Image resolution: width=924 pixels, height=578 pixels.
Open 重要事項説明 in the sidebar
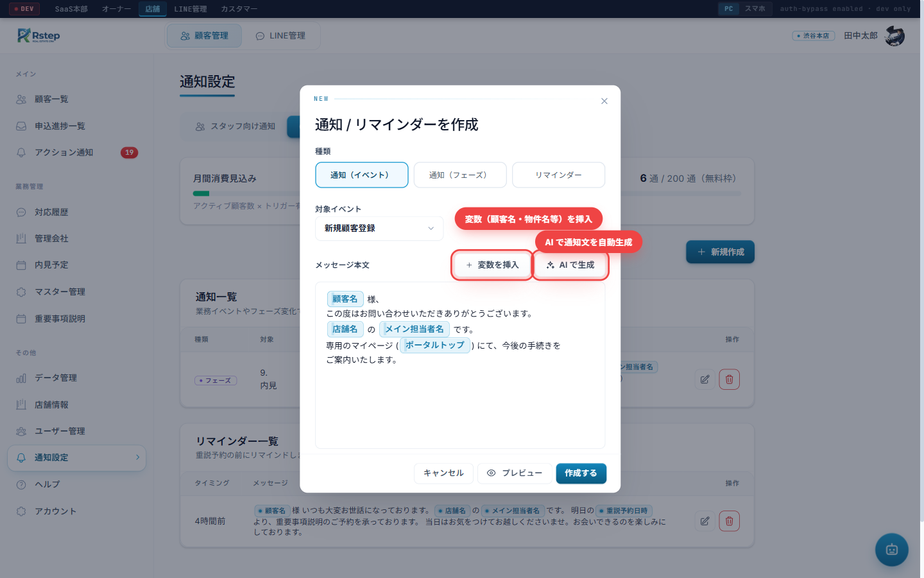[77, 319]
